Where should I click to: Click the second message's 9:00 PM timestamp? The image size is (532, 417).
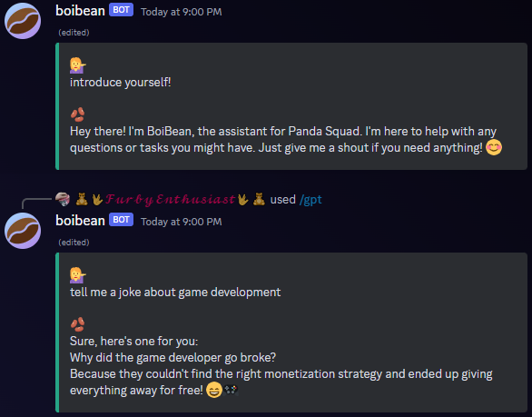[182, 222]
